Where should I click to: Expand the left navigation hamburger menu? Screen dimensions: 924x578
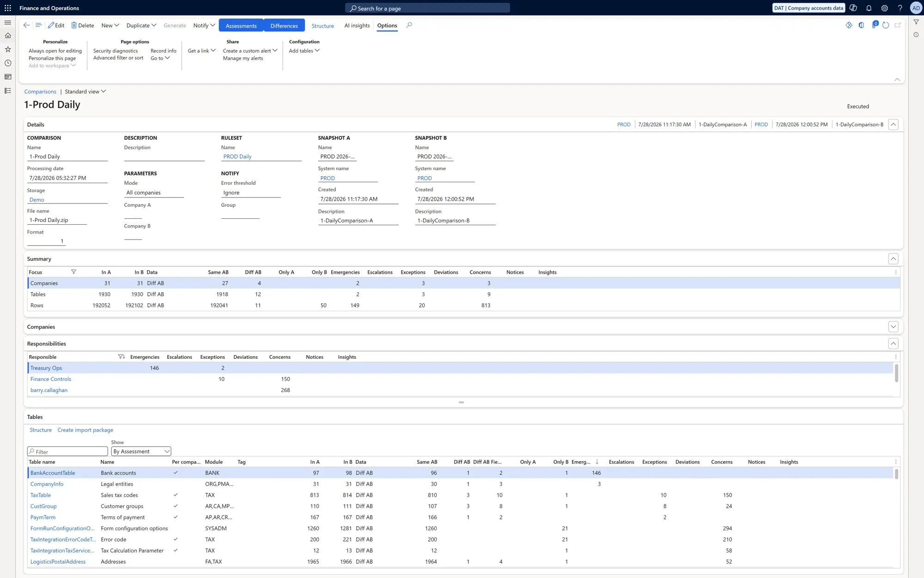point(8,23)
